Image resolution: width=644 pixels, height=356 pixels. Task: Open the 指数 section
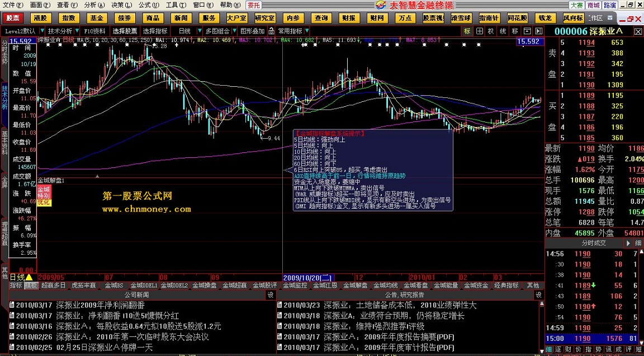pyautogui.click(x=69, y=18)
